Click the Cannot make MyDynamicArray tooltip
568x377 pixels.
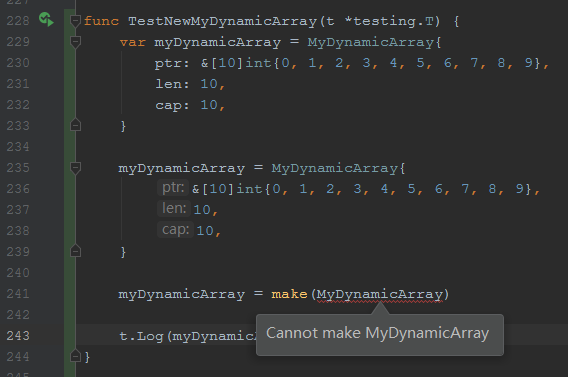[x=380, y=334]
